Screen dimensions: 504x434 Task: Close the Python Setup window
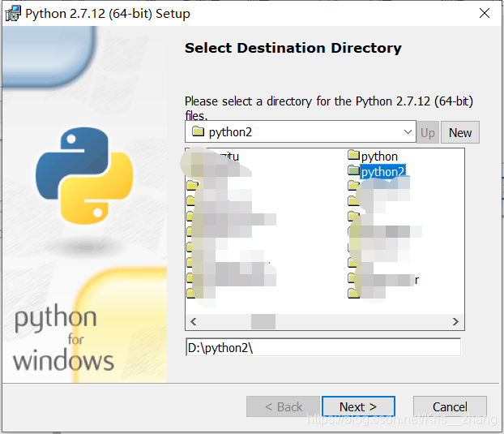pyautogui.click(x=485, y=13)
